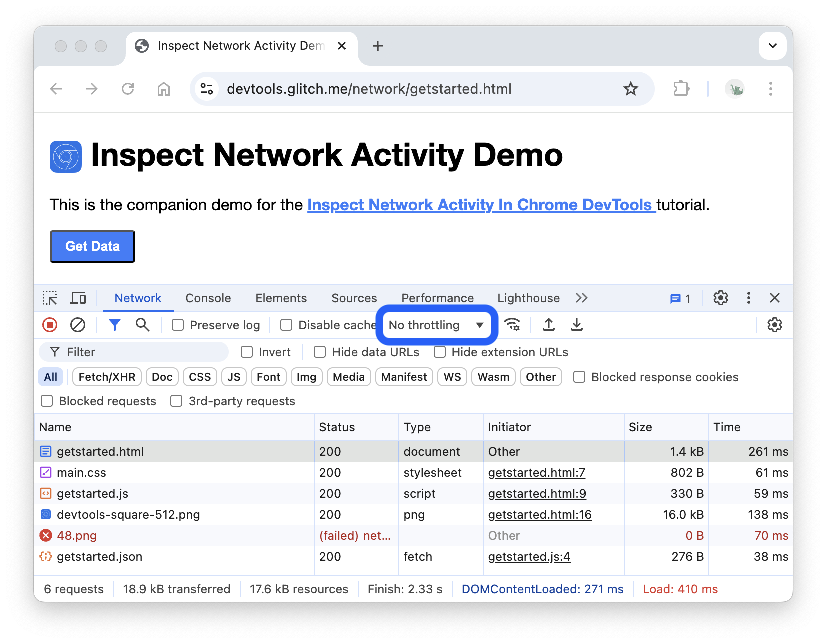Activate the inspect element tool
The width and height of the screenshot is (827, 644).
50,298
